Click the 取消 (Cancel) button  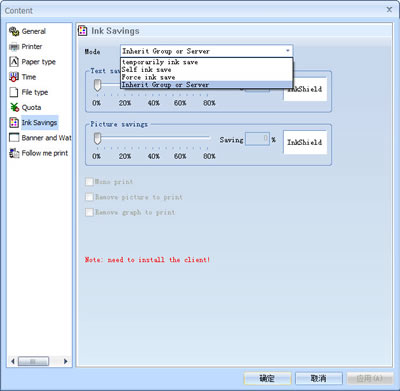319,378
